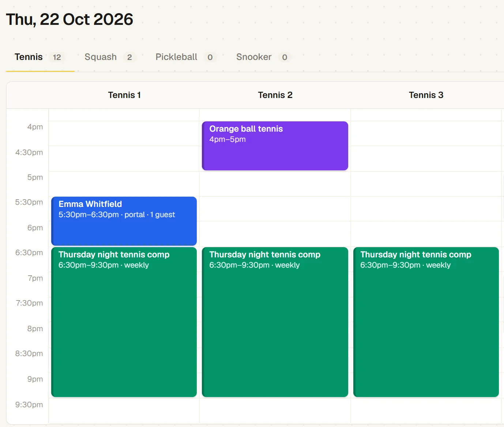Switch to the Tennis tab

(x=40, y=57)
